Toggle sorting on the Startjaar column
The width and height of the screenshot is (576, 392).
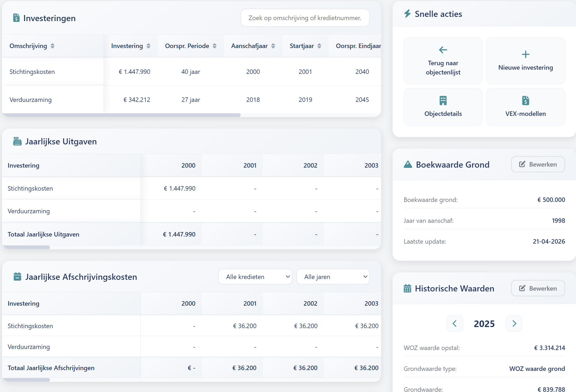click(319, 46)
